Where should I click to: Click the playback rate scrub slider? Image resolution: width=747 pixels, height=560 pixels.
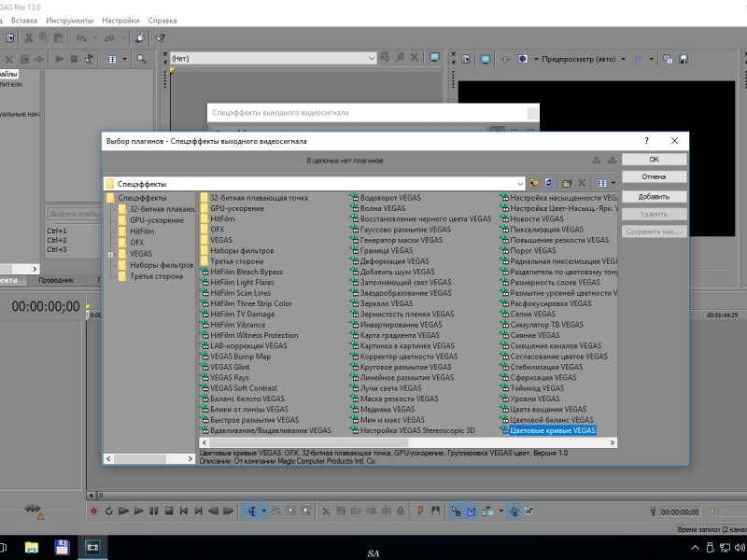pos(33,508)
